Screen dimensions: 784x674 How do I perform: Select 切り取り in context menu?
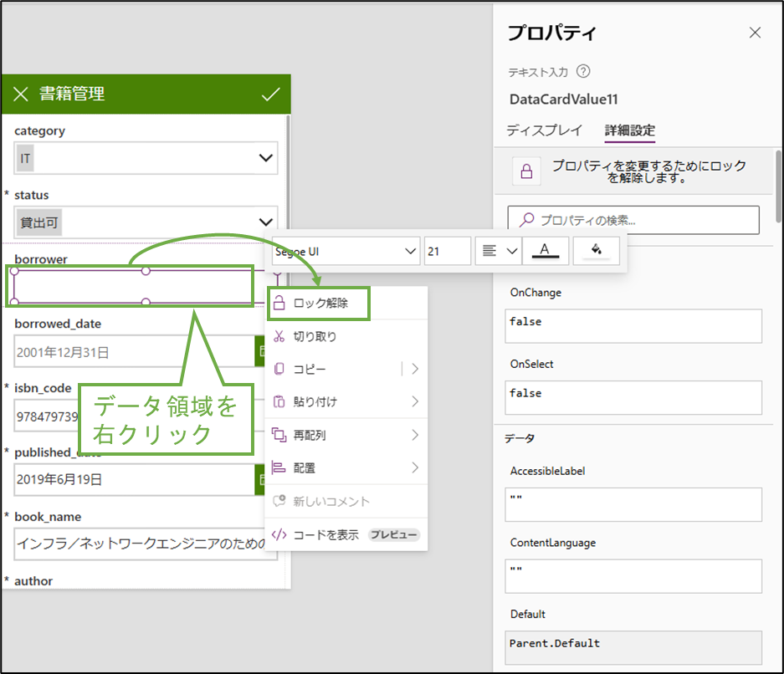(x=346, y=336)
